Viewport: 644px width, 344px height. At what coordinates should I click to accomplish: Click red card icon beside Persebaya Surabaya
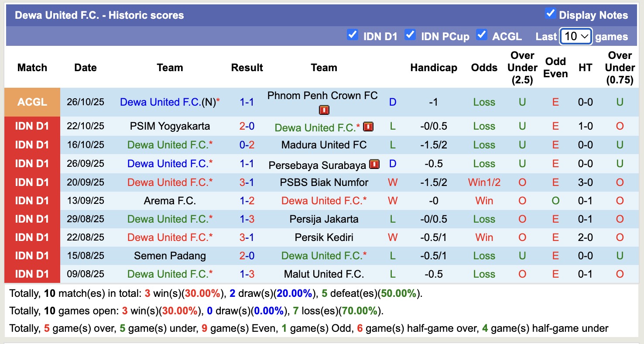[x=374, y=164]
